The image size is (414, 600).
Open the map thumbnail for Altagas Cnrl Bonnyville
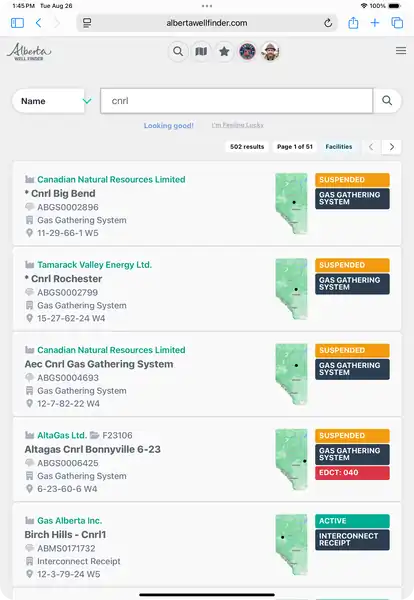[x=292, y=459]
